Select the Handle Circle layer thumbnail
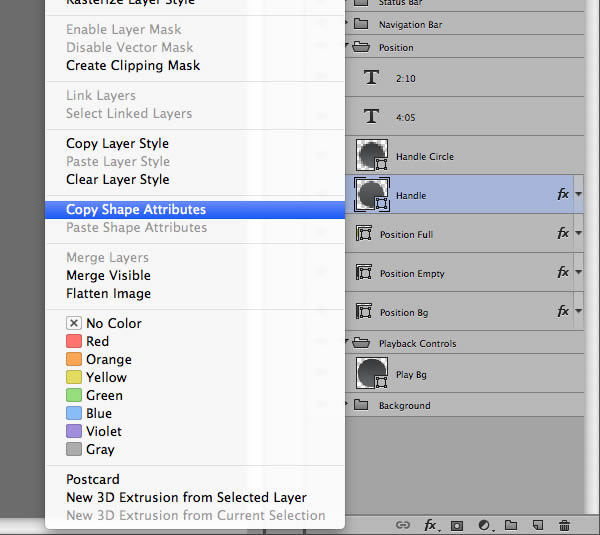This screenshot has width=600, height=535. coord(372,155)
